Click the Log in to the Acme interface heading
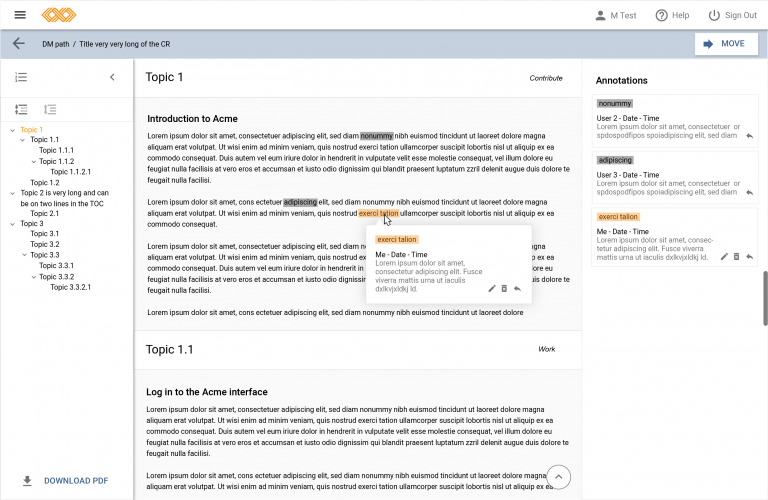768x500 pixels. [207, 392]
